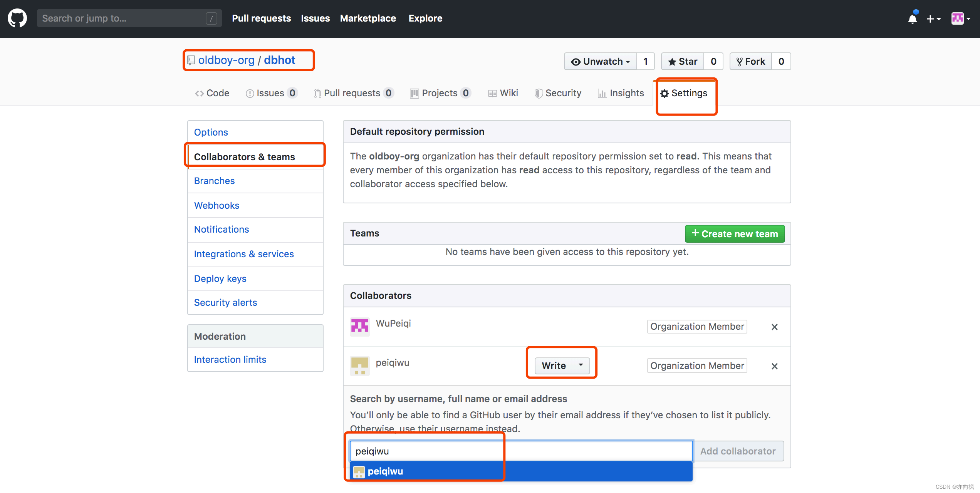Screen dimensions: 980x493
Task: Expand the Write permissions dropdown for peiqiwu
Action: (x=561, y=365)
